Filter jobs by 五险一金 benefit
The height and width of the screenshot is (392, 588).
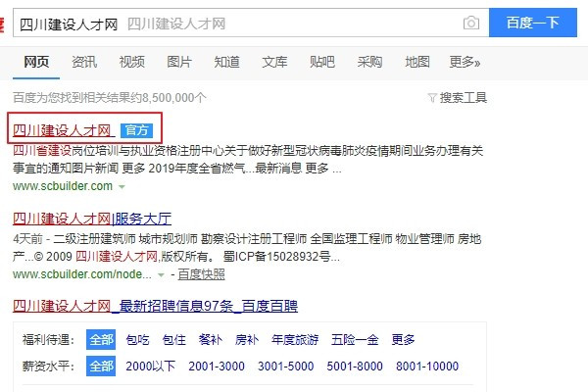(x=355, y=340)
